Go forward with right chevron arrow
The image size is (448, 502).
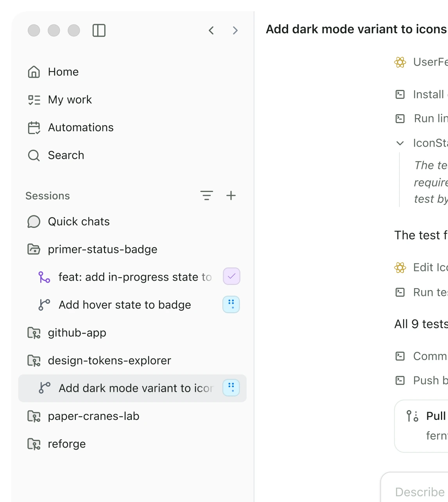pyautogui.click(x=235, y=30)
